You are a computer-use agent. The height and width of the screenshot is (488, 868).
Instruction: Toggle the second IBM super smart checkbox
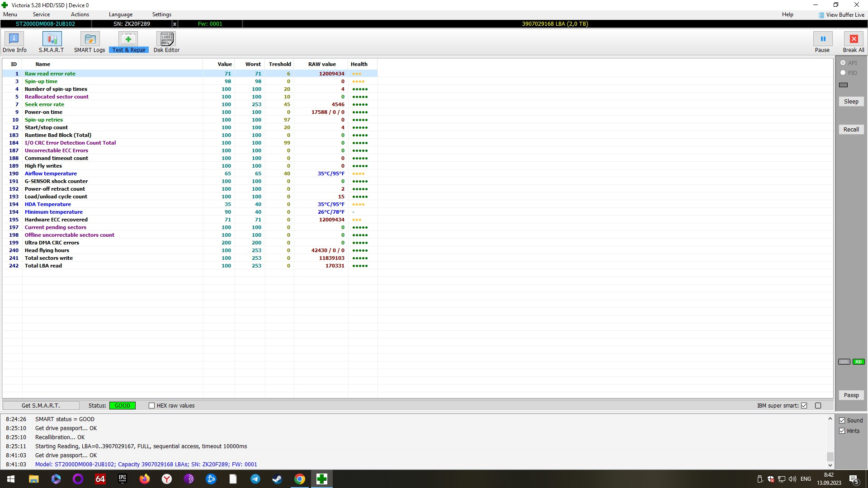tap(819, 406)
